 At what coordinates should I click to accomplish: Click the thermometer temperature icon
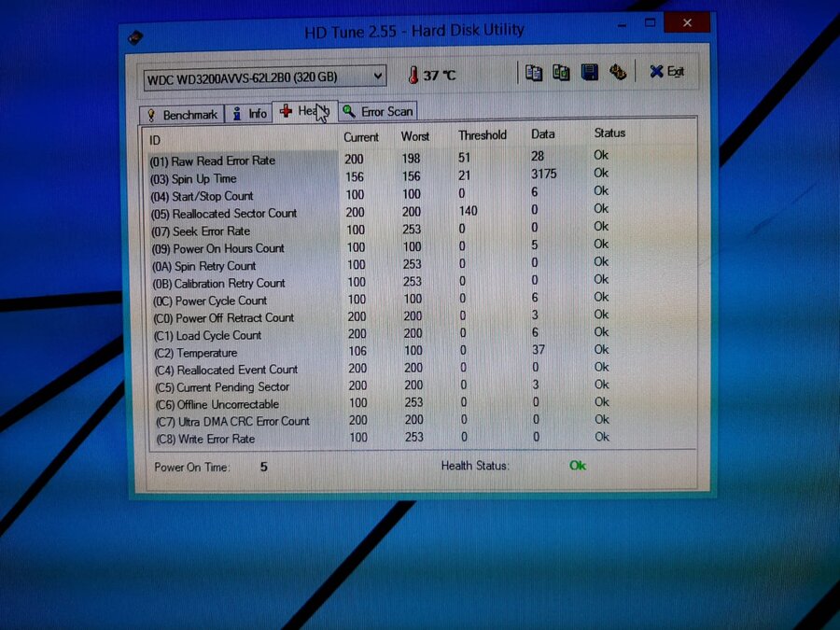coord(413,75)
